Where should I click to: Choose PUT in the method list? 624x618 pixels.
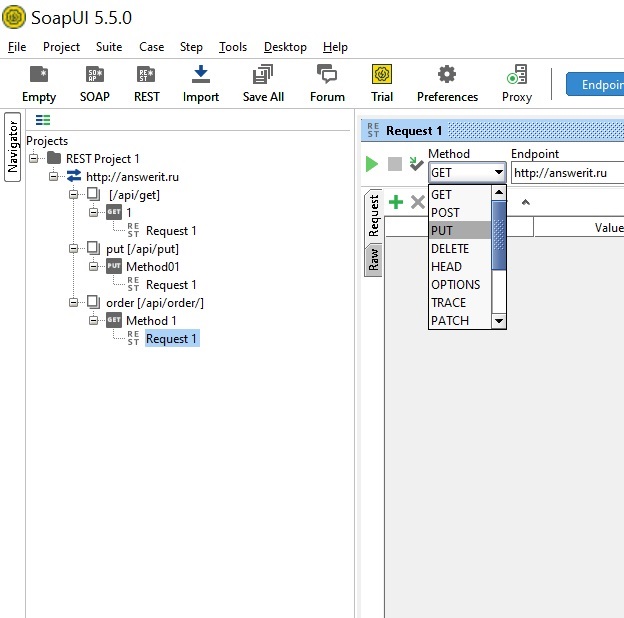pos(460,230)
